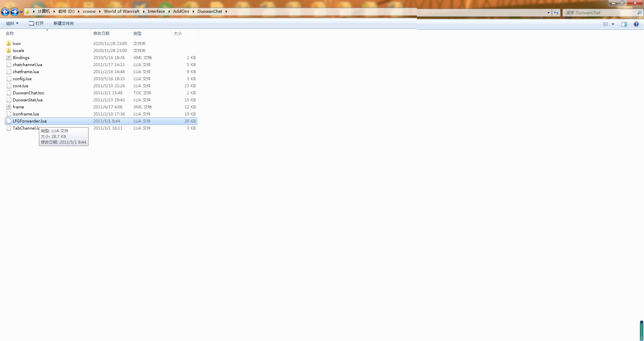Click the 打开 toolbar button
The image size is (644, 341).
(x=36, y=23)
